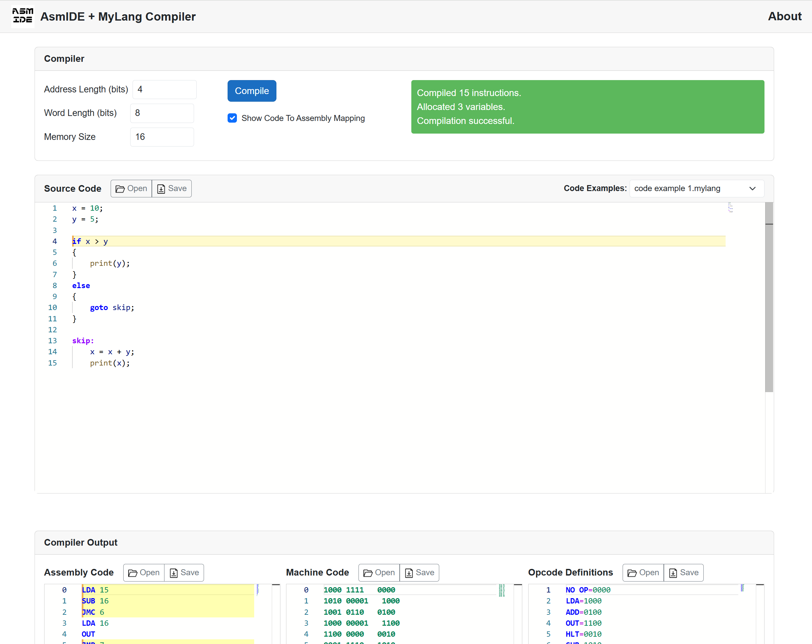
Task: Click the 'x = x + y;' line
Action: (112, 352)
